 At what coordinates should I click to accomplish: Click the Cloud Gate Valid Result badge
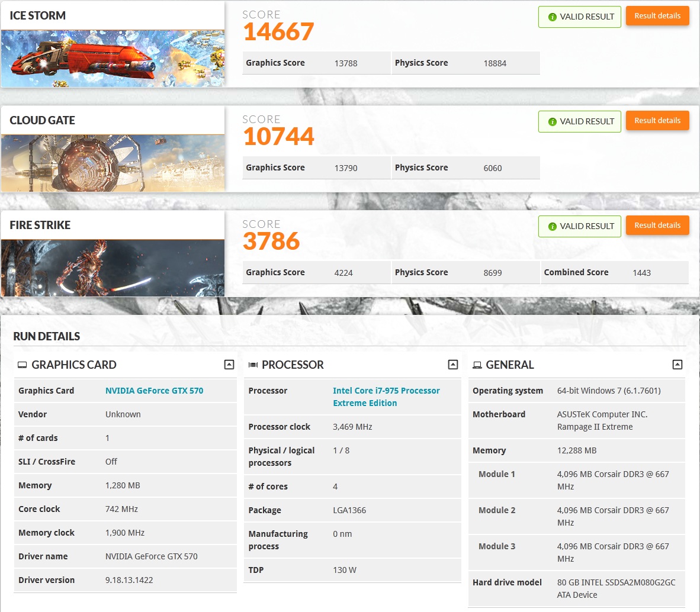579,122
